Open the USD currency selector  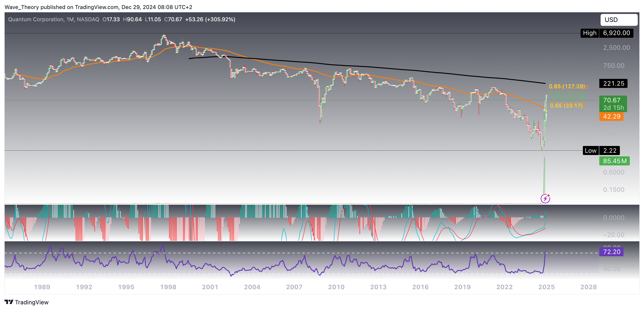[619, 19]
